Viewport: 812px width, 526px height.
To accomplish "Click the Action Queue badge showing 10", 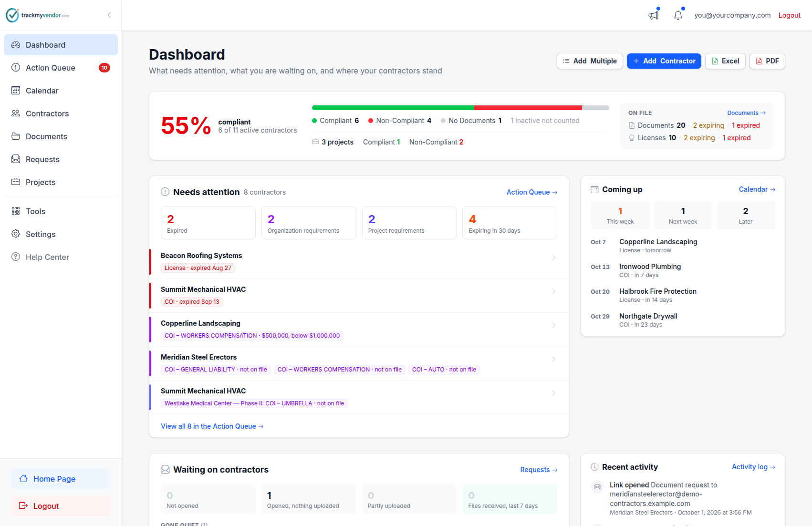I will coord(104,68).
